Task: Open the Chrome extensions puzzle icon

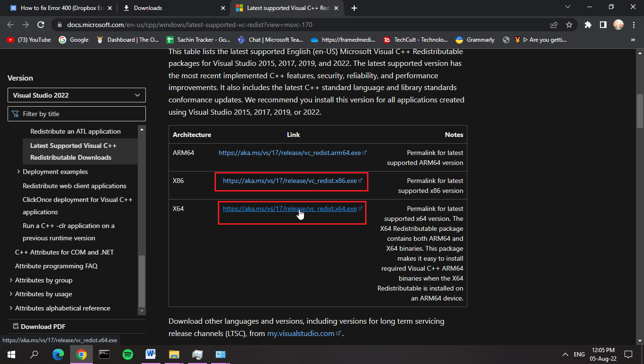Action: point(588,25)
